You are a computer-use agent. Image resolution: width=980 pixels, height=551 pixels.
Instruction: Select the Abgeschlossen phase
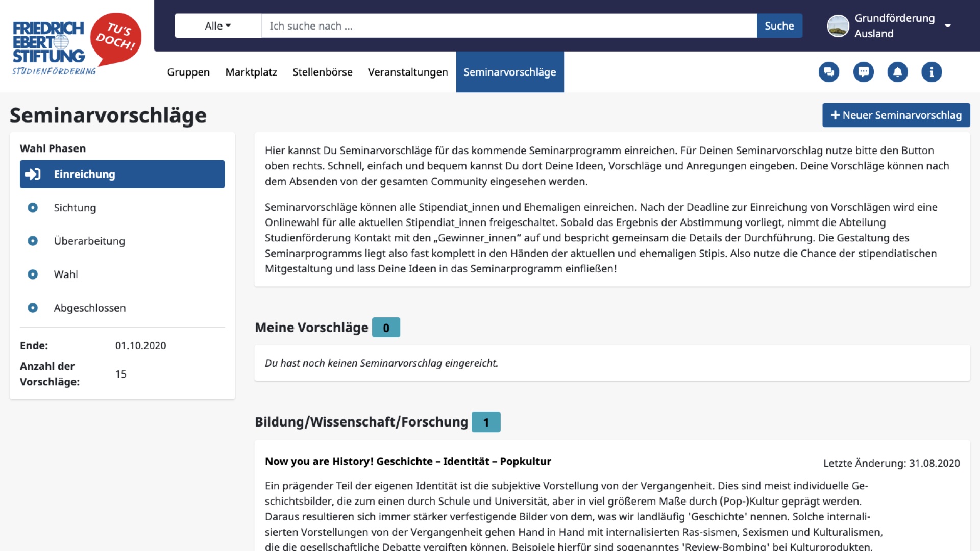(x=90, y=308)
